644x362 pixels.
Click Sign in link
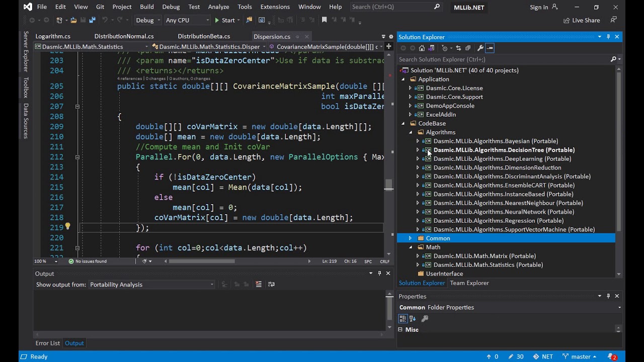coord(539,7)
